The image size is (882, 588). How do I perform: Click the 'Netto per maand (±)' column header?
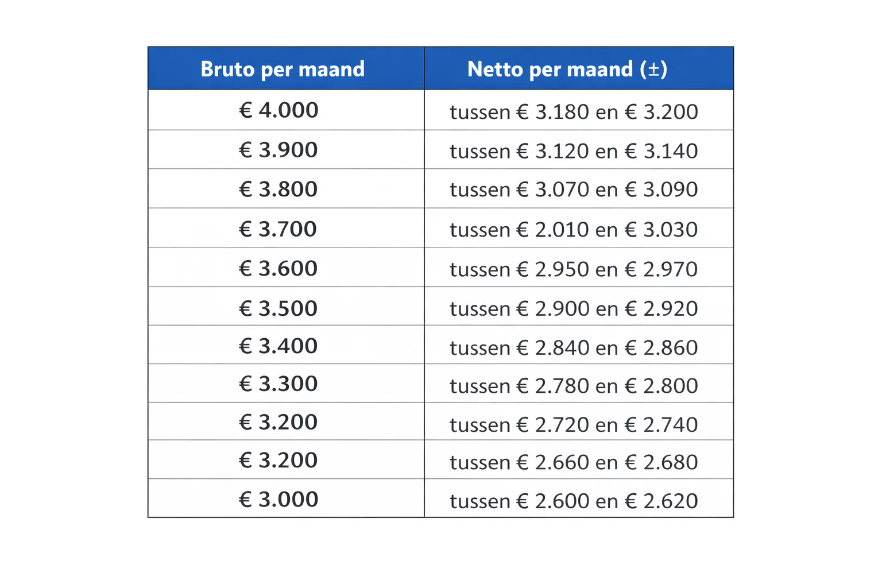[x=567, y=69]
